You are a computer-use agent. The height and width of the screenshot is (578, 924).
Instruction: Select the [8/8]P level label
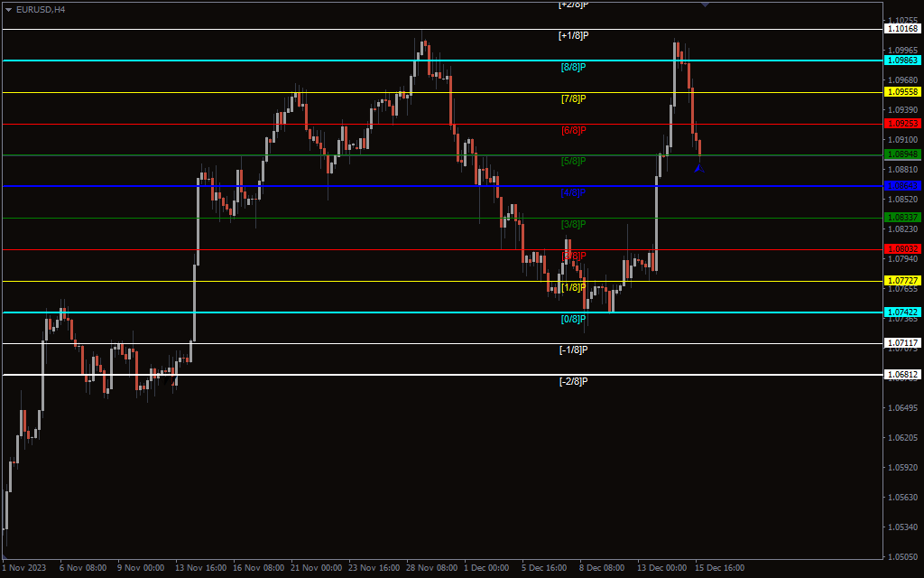click(x=573, y=68)
